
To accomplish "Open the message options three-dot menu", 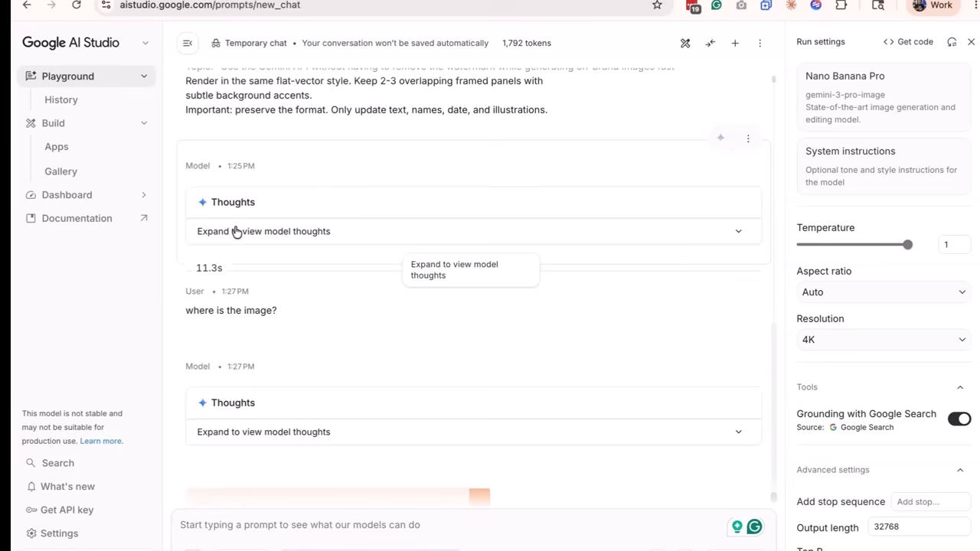I will pyautogui.click(x=748, y=138).
